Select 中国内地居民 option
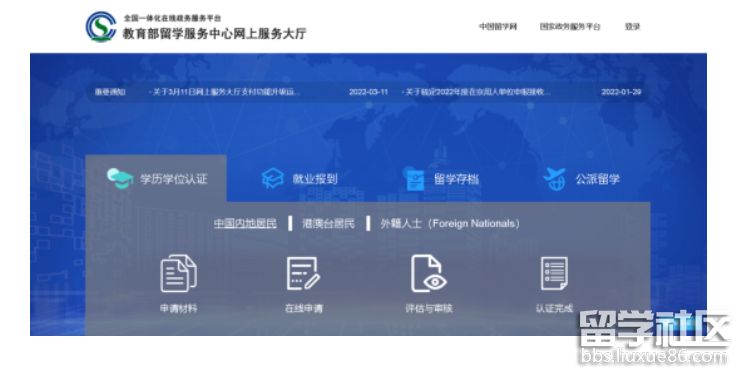 click(245, 223)
